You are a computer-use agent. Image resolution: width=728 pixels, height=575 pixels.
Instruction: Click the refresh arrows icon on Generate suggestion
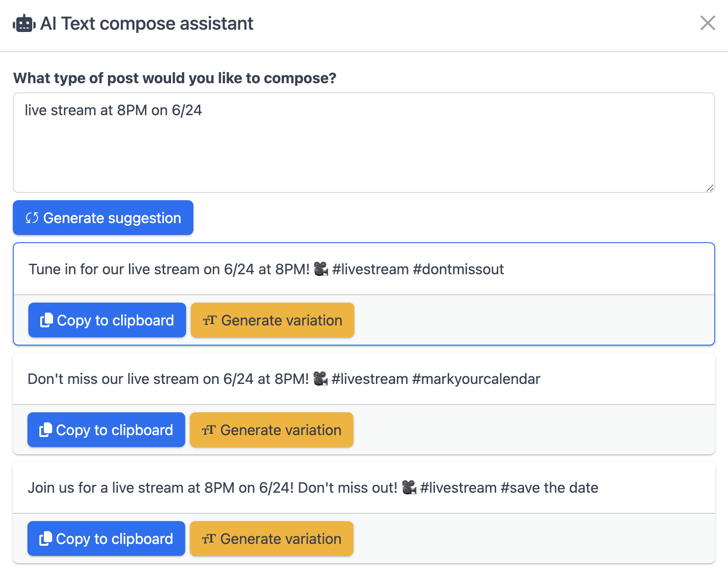32,218
